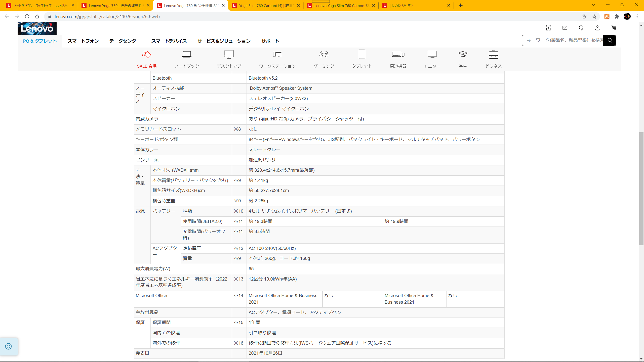The width and height of the screenshot is (644, 362).
Task: Open the 学生 student category icon
Action: pos(463,54)
